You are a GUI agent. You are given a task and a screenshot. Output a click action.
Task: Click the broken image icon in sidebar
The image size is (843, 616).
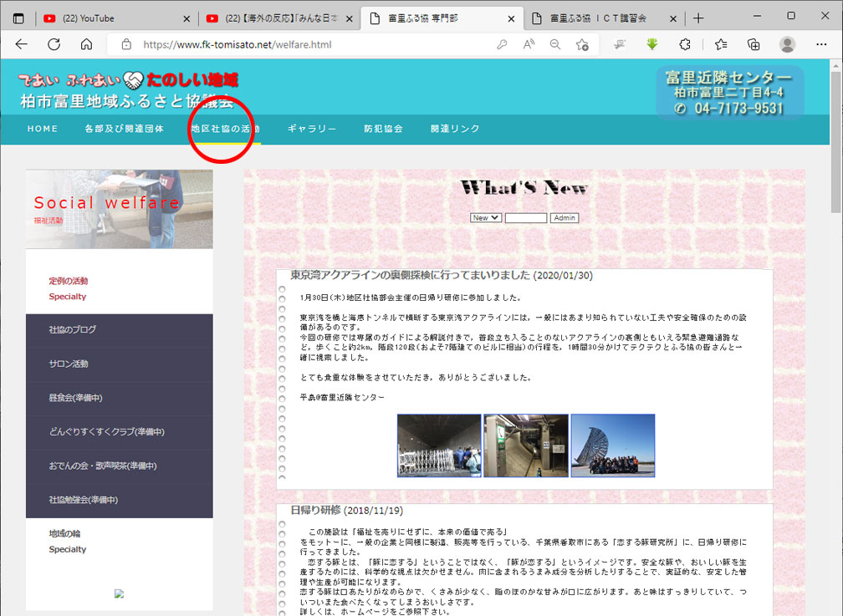click(120, 593)
